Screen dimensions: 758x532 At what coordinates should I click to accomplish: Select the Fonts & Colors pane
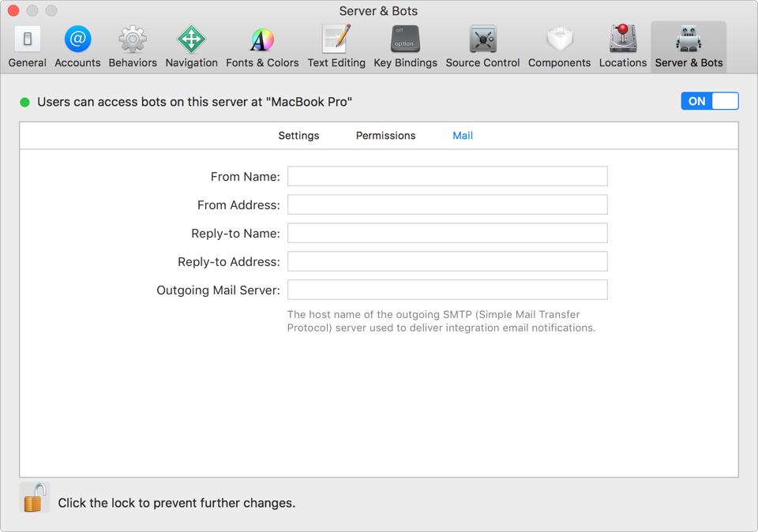(261, 45)
